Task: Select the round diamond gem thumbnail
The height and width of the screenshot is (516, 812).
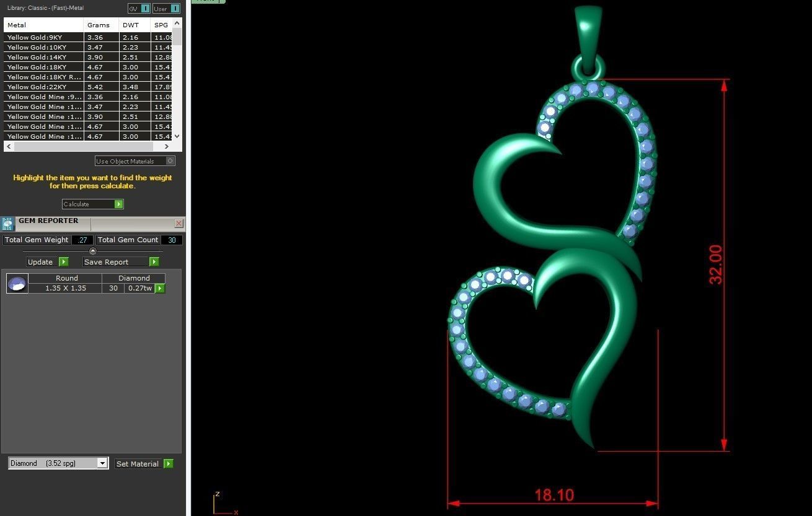Action: [17, 284]
